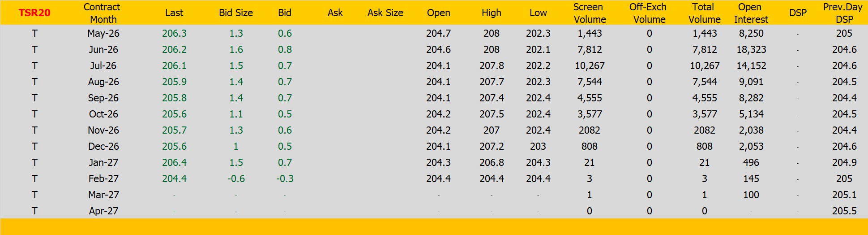The width and height of the screenshot is (868, 235).
Task: Select the Dec-26 low price 203
Action: 538,147
